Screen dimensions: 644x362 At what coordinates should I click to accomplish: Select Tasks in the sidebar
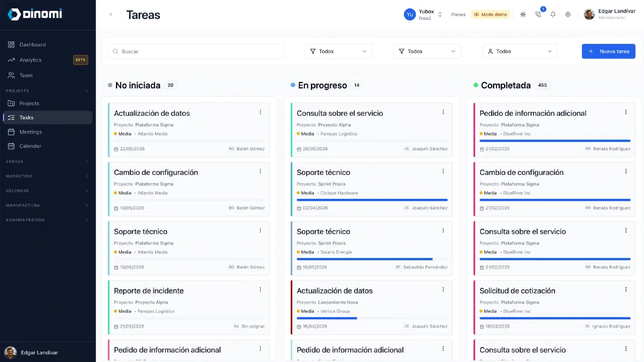(x=47, y=118)
